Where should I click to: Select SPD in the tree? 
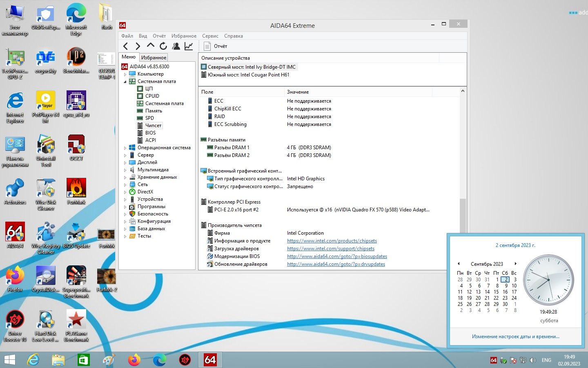[x=149, y=118]
